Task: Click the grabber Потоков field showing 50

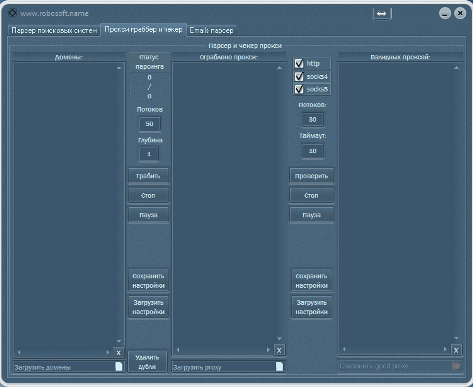Action: (x=149, y=124)
